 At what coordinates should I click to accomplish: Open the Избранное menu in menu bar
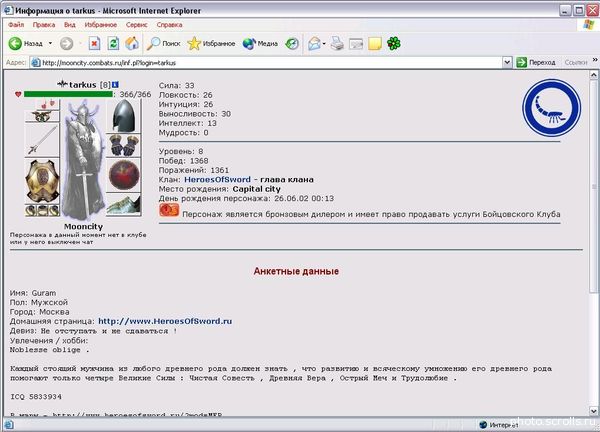point(101,25)
